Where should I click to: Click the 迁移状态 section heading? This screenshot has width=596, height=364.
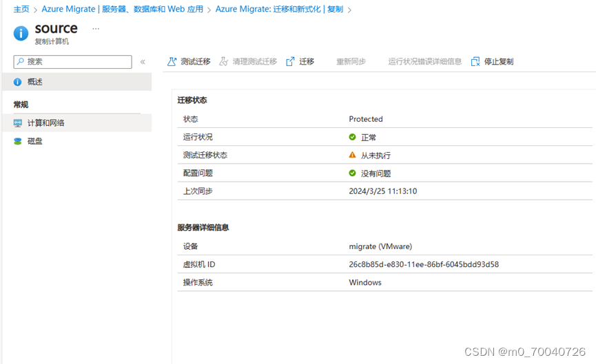pyautogui.click(x=192, y=100)
